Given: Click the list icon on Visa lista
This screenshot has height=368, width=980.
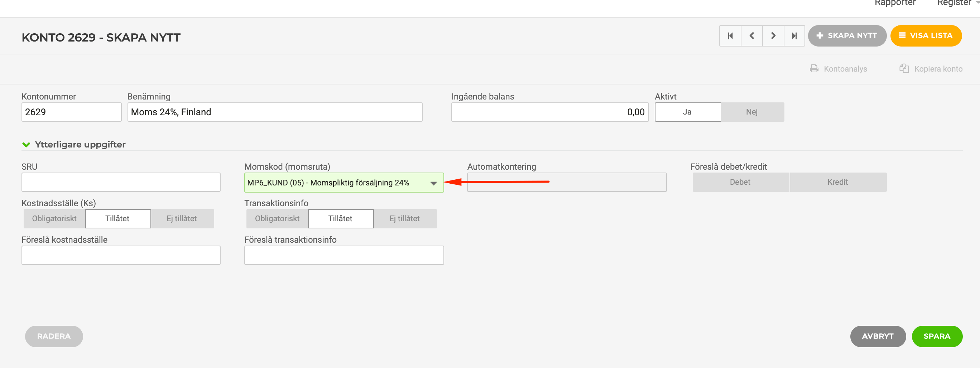Looking at the screenshot, I should tap(902, 36).
